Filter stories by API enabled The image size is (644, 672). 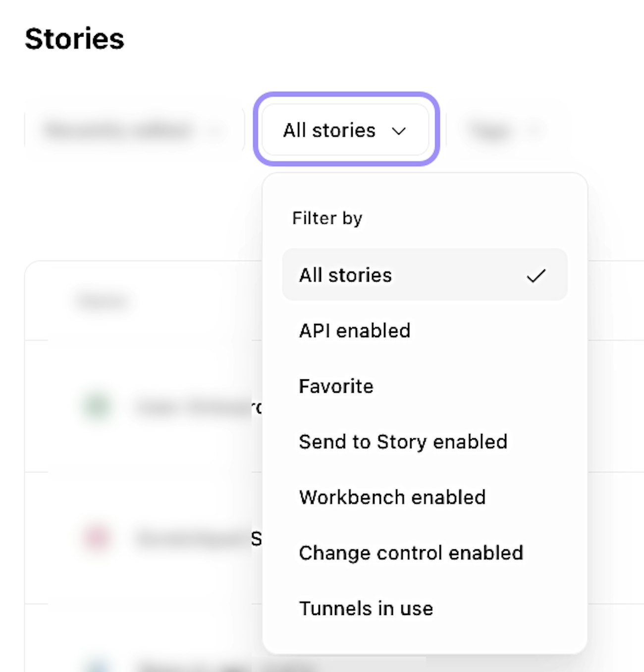355,331
